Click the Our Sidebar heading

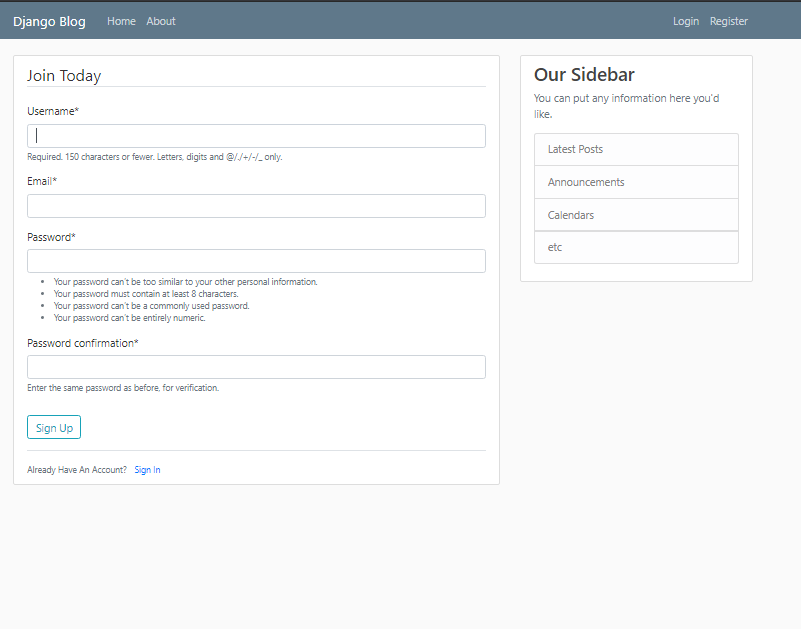[x=584, y=75]
